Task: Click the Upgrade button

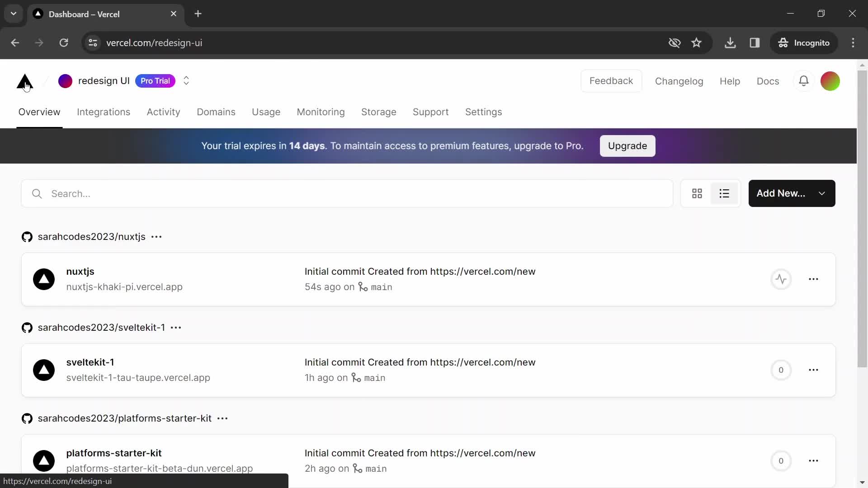Action: point(627,146)
